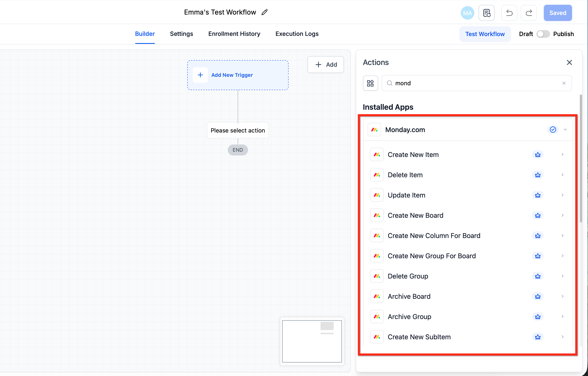Collapse the Monday.com app section
Screen dimensions: 588x376
click(565, 130)
